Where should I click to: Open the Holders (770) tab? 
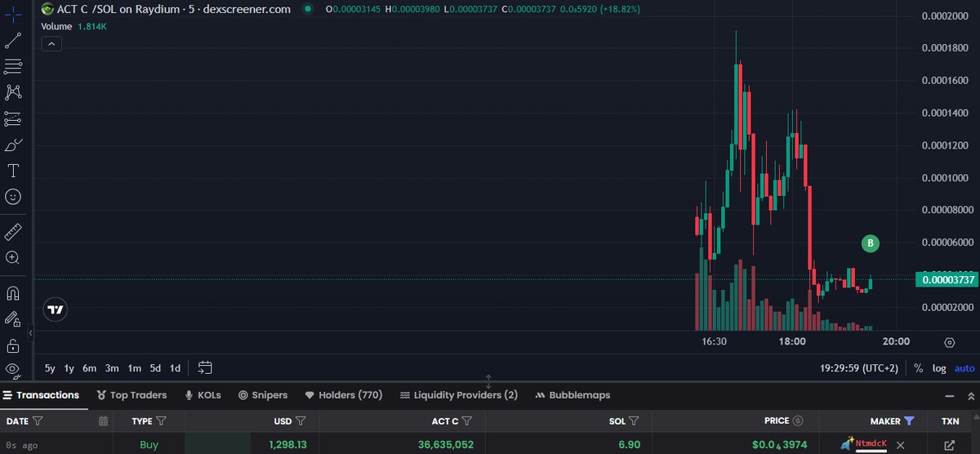tap(343, 395)
